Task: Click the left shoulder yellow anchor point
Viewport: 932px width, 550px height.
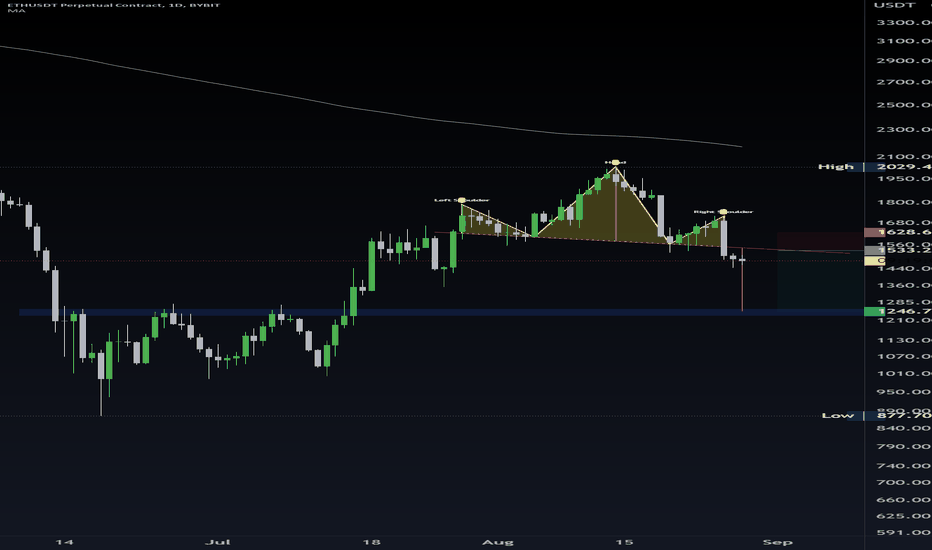Action: (462, 200)
